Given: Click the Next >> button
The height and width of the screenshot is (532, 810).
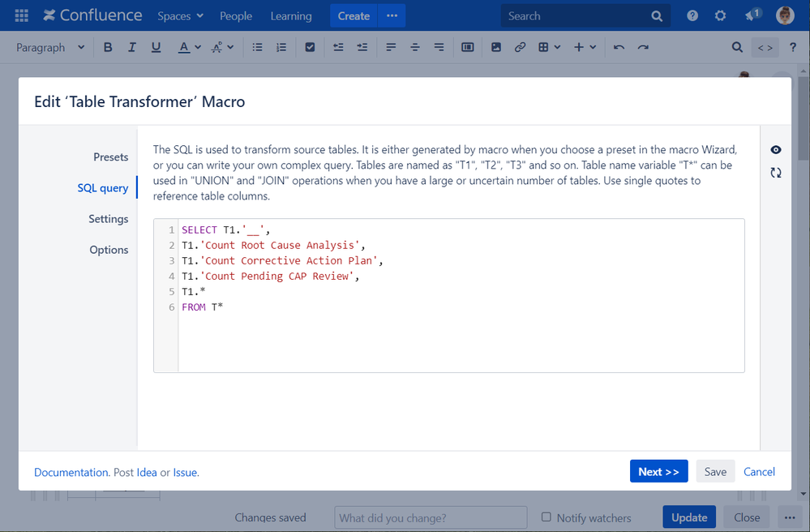Looking at the screenshot, I should pyautogui.click(x=658, y=471).
